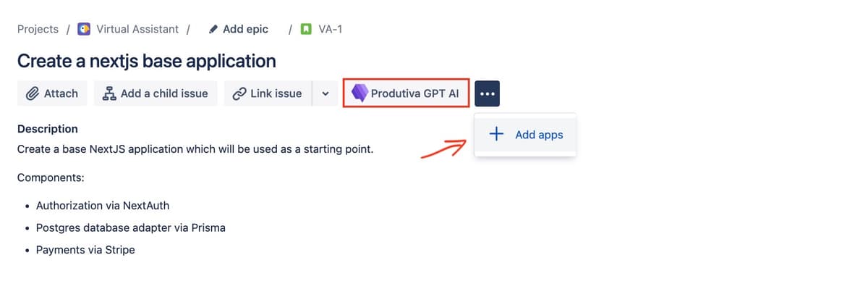Click the Add a child issue button
This screenshot has width=868, height=289.
(156, 93)
